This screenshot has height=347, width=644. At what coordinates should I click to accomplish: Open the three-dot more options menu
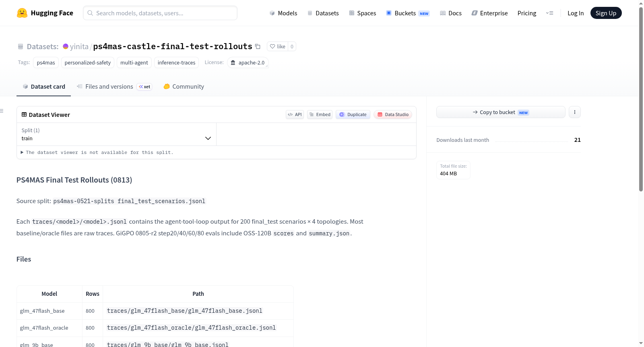[575, 112]
